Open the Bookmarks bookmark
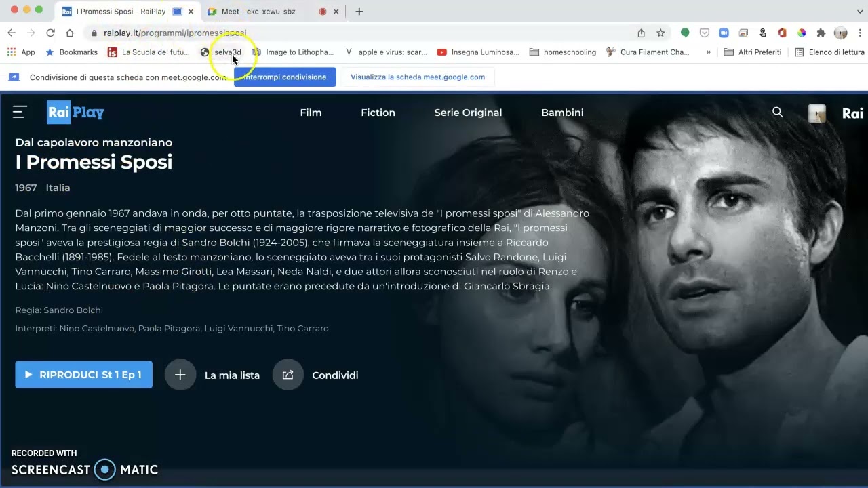Image resolution: width=868 pixels, height=488 pixels. (x=71, y=52)
